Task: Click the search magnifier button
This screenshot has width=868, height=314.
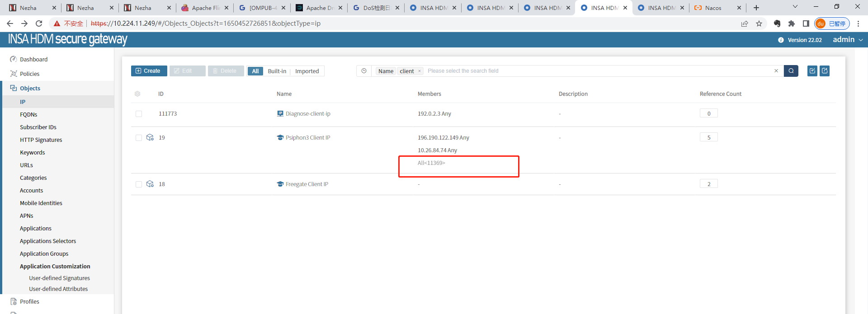Action: click(x=791, y=71)
